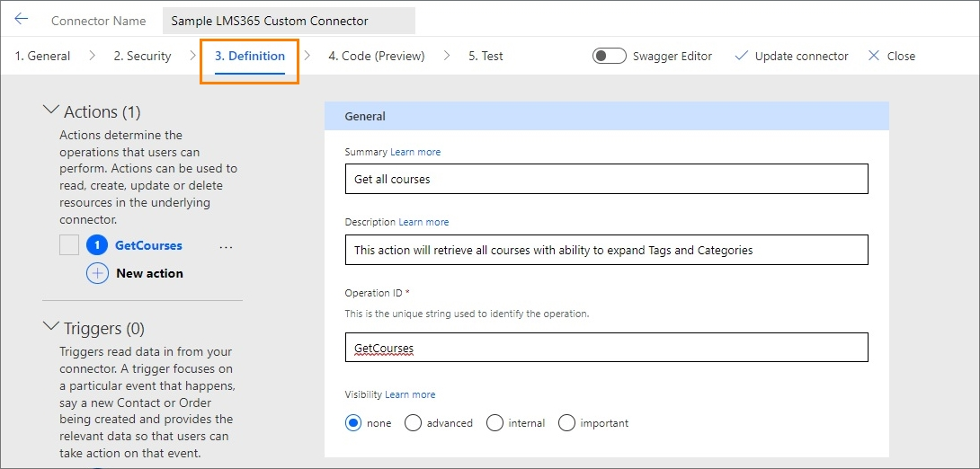
Task: Toggle the Swagger Editor switch
Action: click(610, 56)
